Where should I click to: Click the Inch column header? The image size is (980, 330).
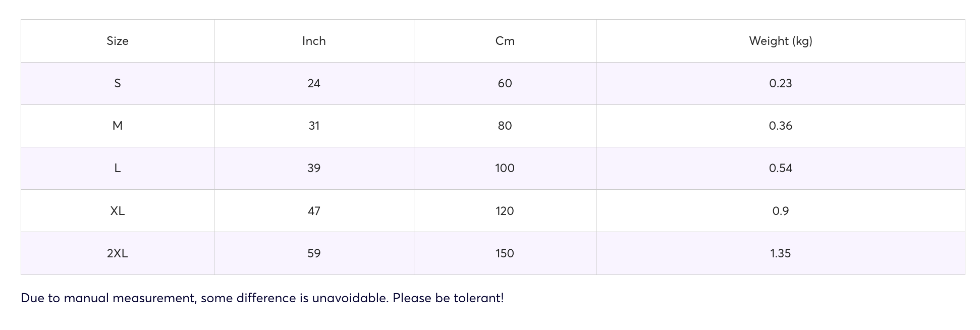[314, 41]
